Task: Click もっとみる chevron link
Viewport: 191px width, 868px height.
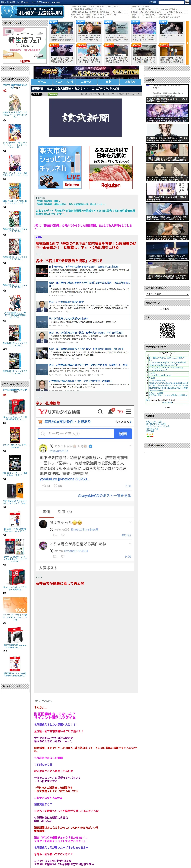Action: (x=123, y=422)
